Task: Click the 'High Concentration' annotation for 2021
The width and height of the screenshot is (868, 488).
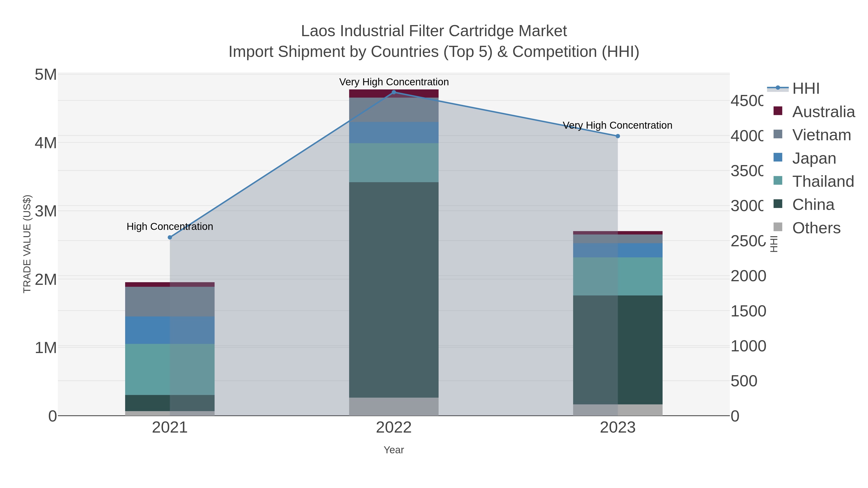Action: 170,227
